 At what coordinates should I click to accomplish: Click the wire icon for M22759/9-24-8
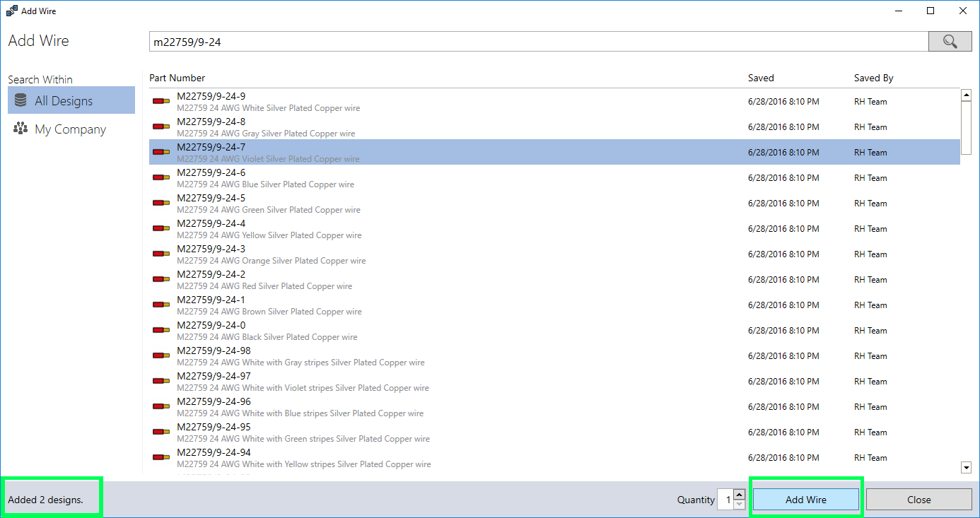[x=161, y=127]
